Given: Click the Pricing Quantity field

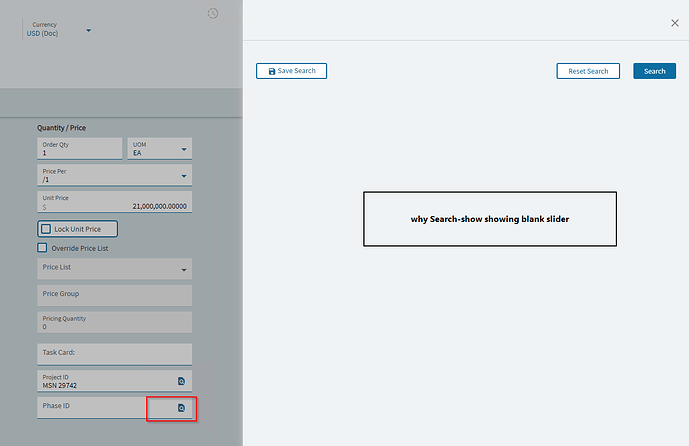Looking at the screenshot, I should pos(115,322).
